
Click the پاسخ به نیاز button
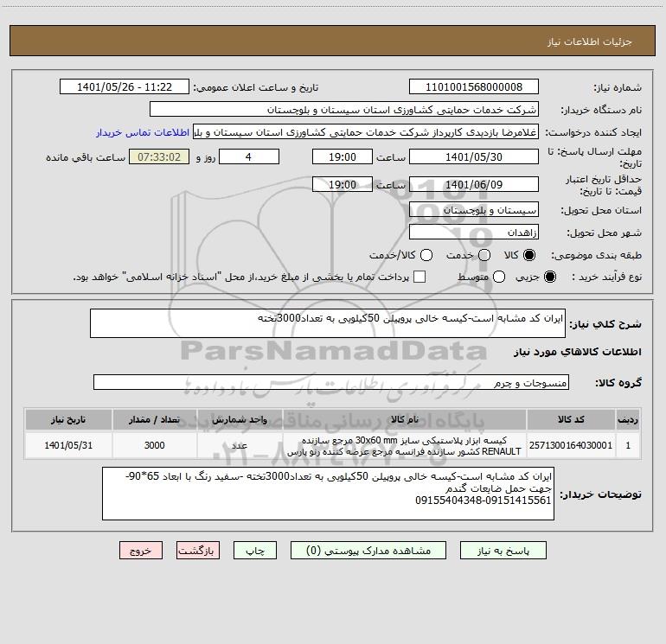(503, 551)
